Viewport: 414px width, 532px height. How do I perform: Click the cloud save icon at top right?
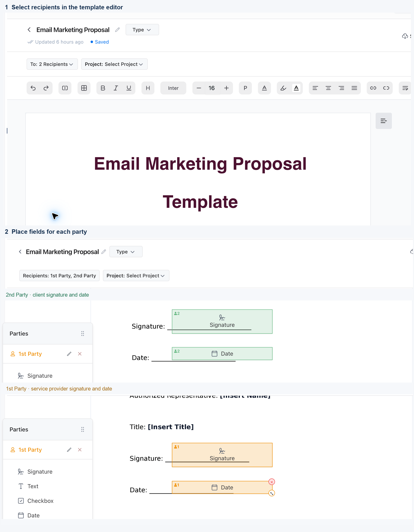coord(405,36)
